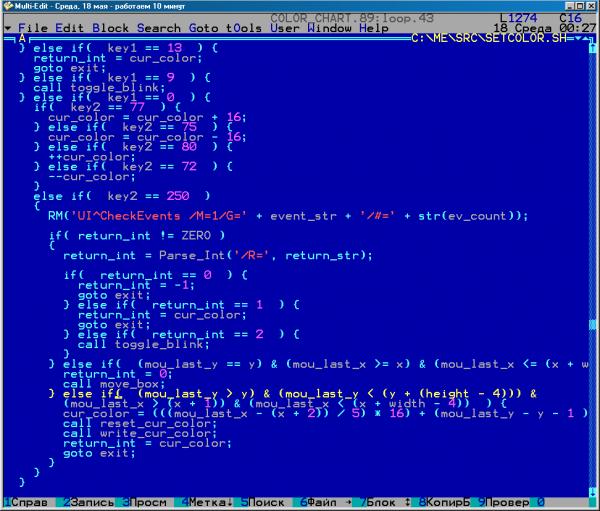Open the Edit menu
The height and width of the screenshot is (511, 600).
pyautogui.click(x=69, y=28)
